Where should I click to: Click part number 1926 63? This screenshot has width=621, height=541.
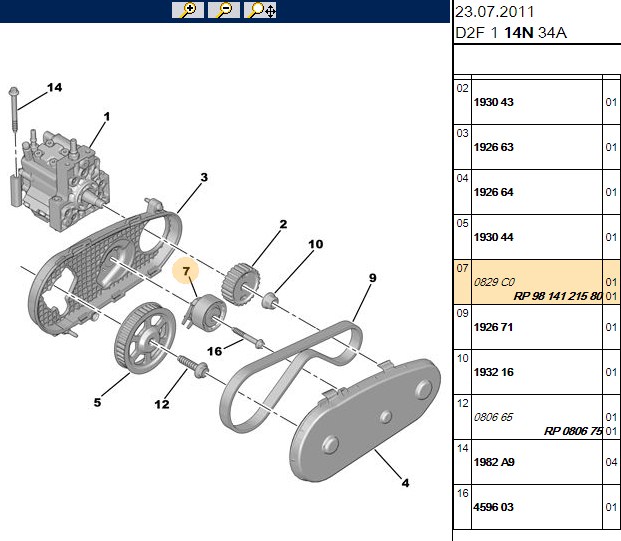[x=493, y=147]
